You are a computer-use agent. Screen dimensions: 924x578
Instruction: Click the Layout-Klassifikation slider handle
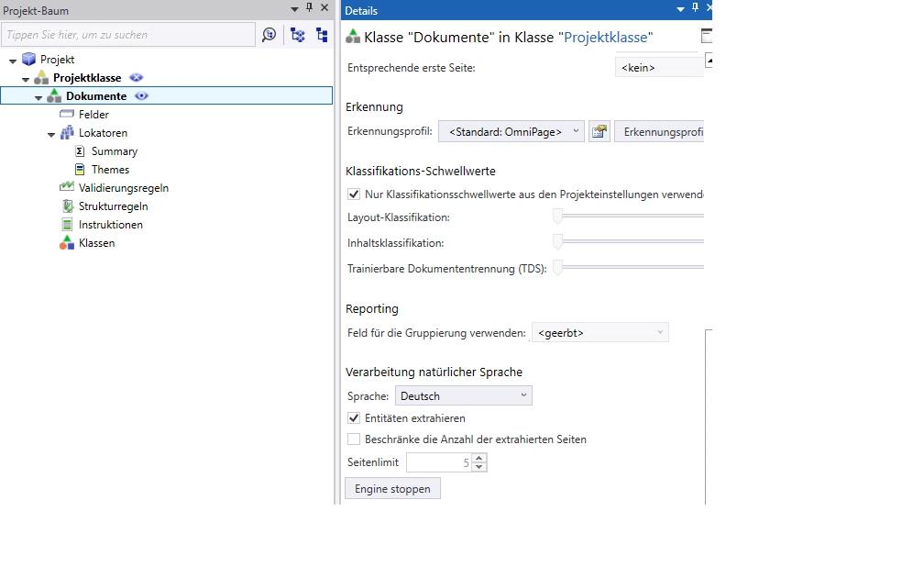[556, 217]
